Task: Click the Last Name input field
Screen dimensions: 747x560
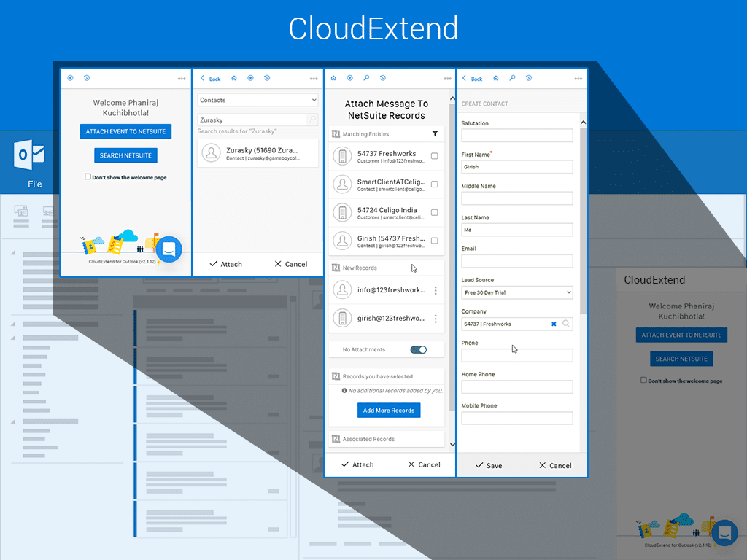Action: pyautogui.click(x=517, y=230)
